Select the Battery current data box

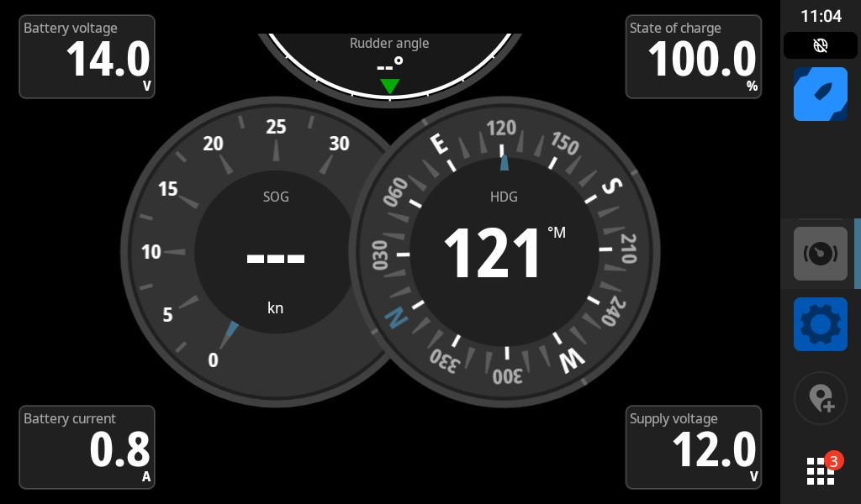[87, 447]
